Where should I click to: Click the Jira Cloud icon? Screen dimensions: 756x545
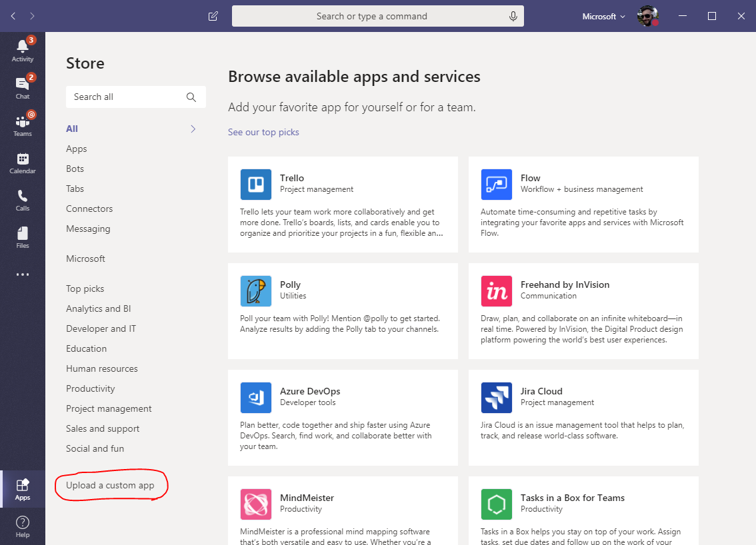click(496, 397)
